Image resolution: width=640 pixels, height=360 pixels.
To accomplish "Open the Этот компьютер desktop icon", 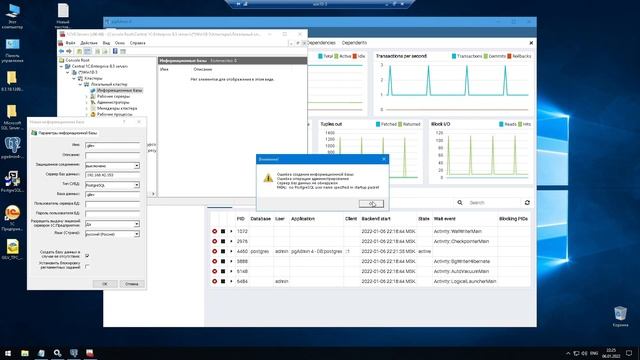I will click(x=12, y=16).
